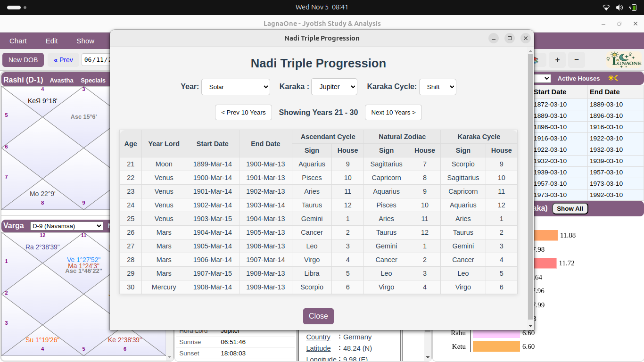Select the D-9 (Navamsa) Varga dropdown
Image resolution: width=644 pixels, height=362 pixels.
point(66,226)
